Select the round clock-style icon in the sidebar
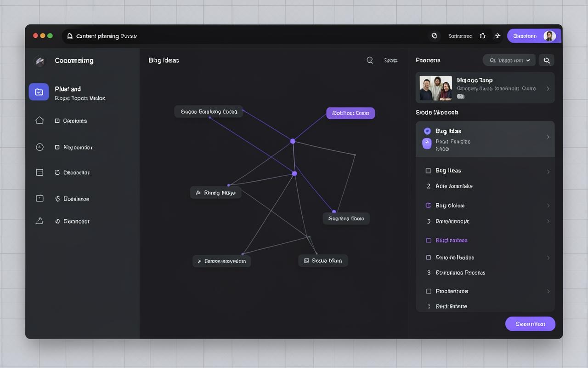Viewport: 588px width, 368px height. [x=40, y=147]
